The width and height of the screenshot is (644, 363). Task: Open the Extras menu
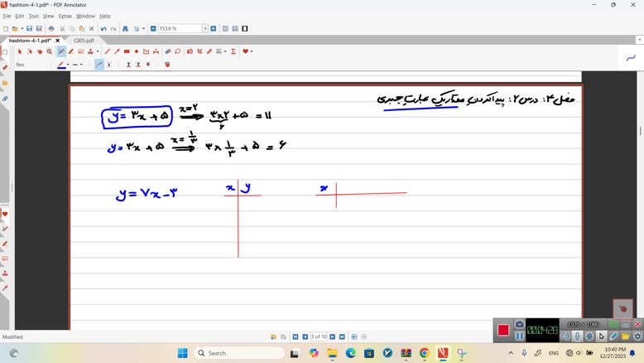65,16
